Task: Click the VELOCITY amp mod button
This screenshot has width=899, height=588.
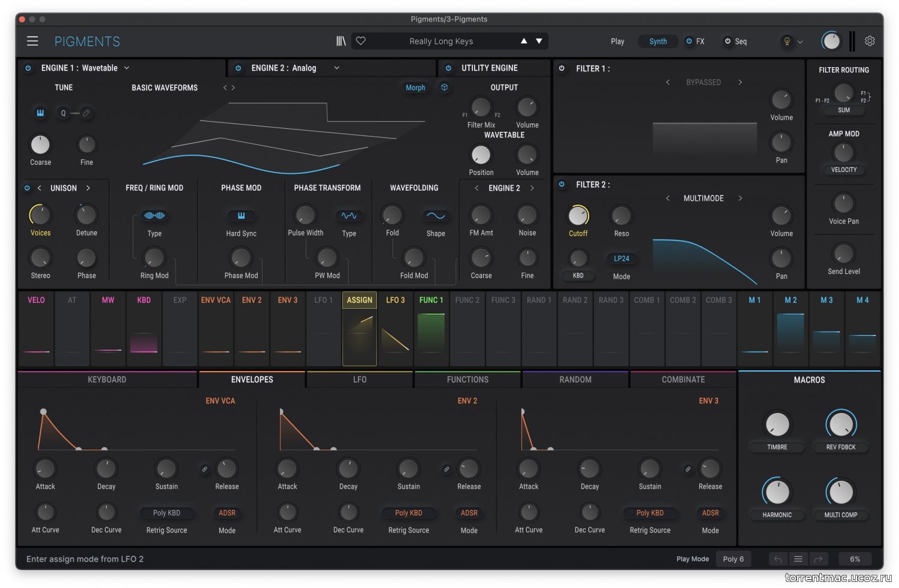Action: click(x=844, y=170)
